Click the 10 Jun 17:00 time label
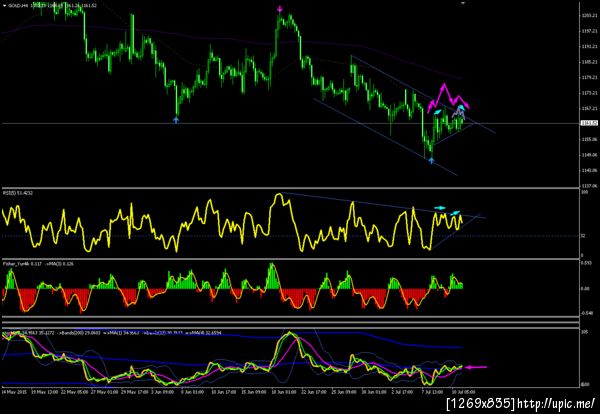The width and height of the screenshot is (600, 414). click(225, 392)
